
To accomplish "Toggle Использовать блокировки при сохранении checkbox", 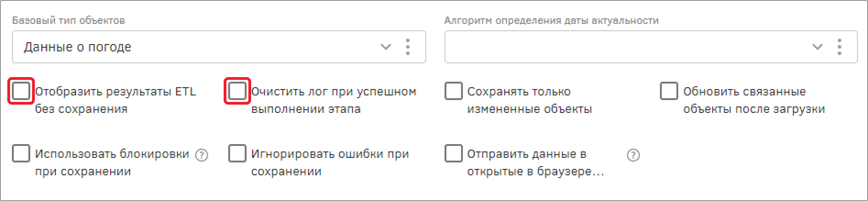I will (x=21, y=153).
